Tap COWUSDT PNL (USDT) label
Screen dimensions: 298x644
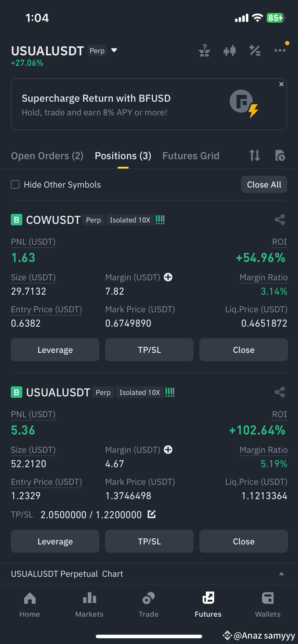tap(33, 242)
